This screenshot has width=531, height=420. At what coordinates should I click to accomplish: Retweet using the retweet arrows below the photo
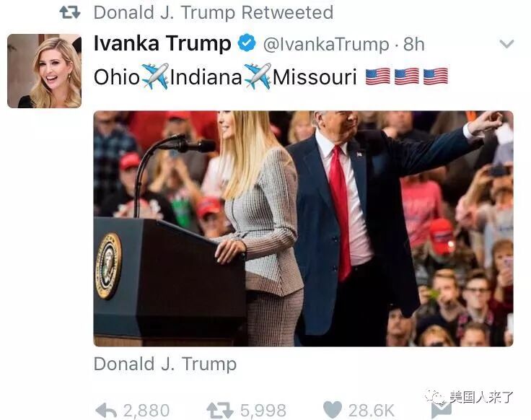pos(220,410)
